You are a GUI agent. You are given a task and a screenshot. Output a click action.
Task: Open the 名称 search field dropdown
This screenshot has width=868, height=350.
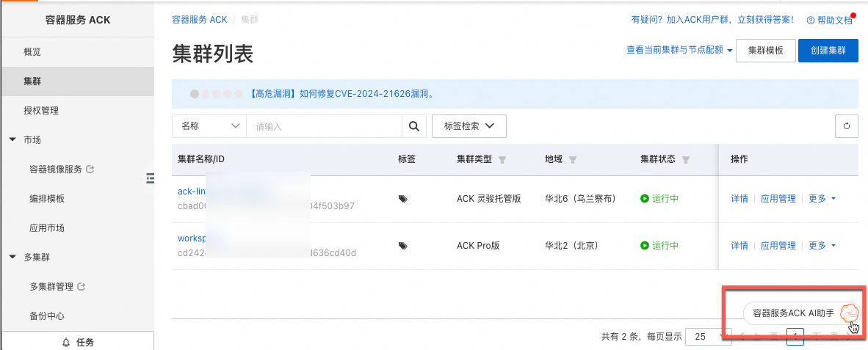(209, 126)
